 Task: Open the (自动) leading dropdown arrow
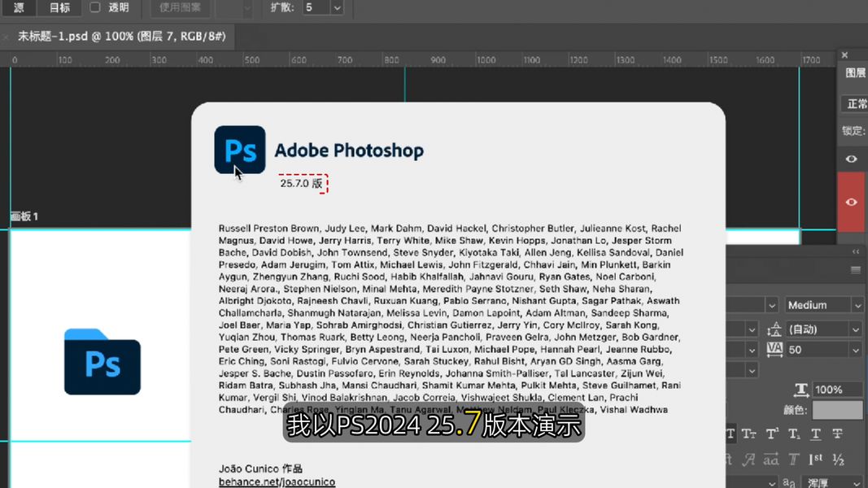[x=855, y=329]
